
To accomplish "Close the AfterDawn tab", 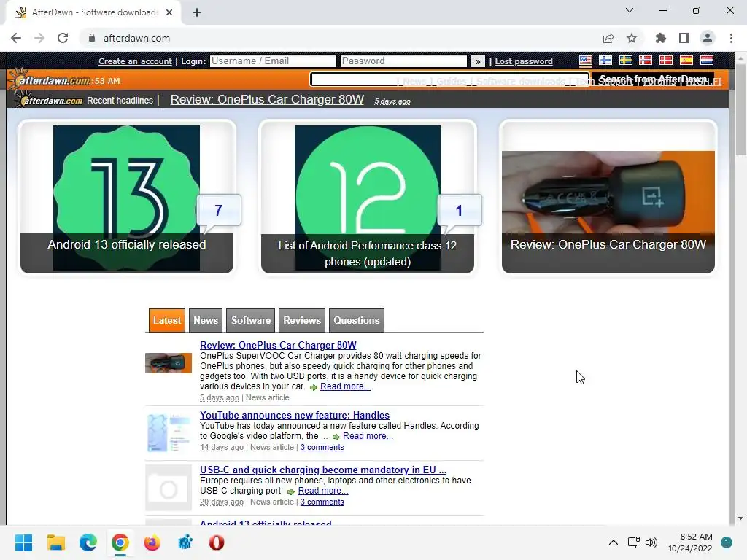I will 169,12.
